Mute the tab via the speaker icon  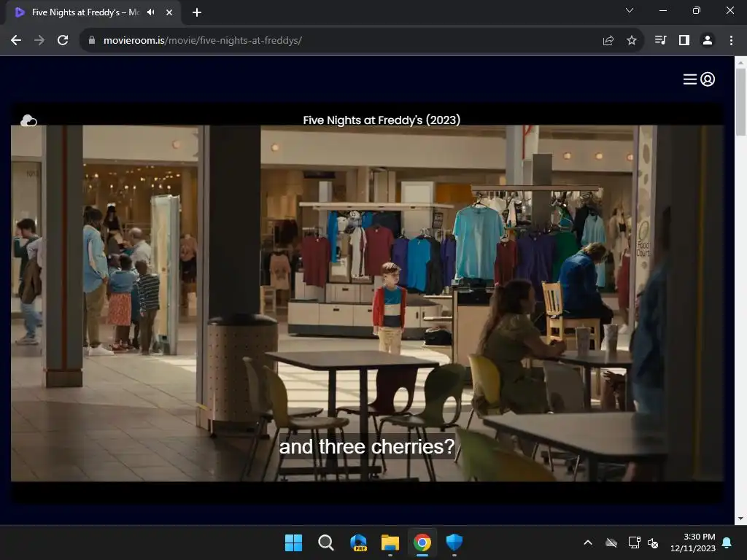(151, 12)
